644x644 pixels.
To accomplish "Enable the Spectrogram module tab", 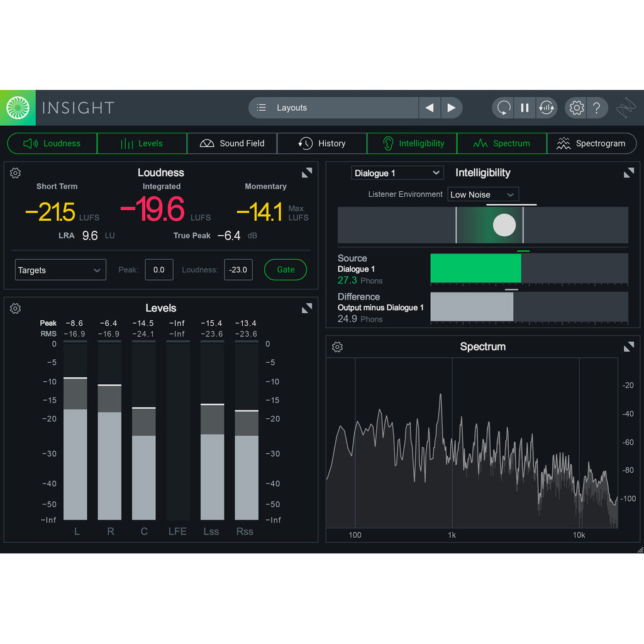I will (x=592, y=143).
